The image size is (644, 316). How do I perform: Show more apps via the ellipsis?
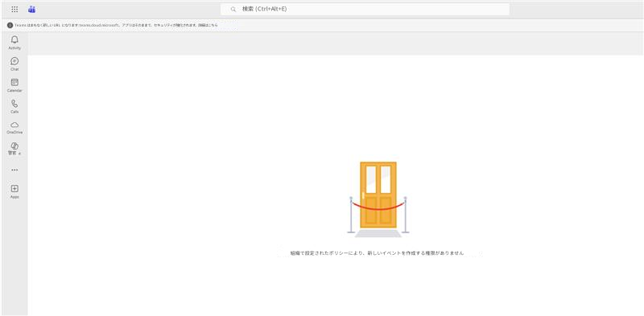click(14, 170)
